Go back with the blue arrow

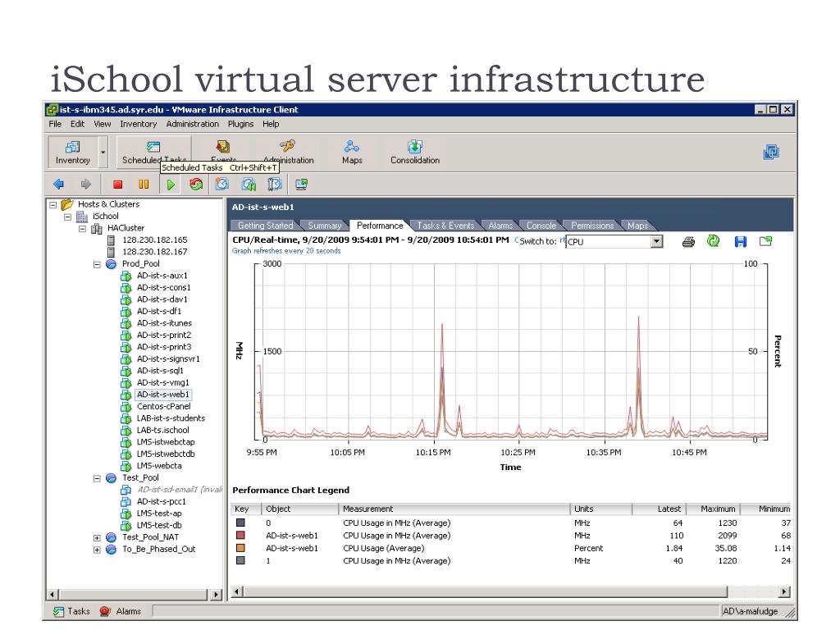pos(59,185)
